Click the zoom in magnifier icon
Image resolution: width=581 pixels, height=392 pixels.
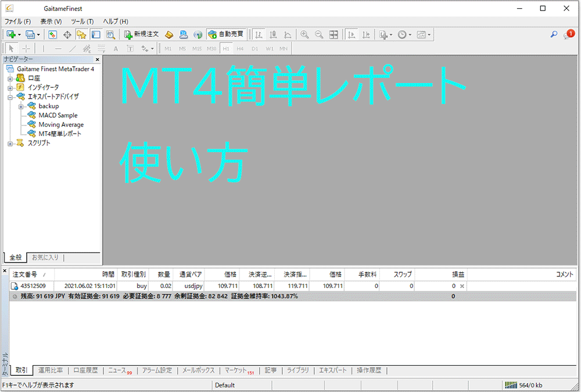[x=304, y=35]
